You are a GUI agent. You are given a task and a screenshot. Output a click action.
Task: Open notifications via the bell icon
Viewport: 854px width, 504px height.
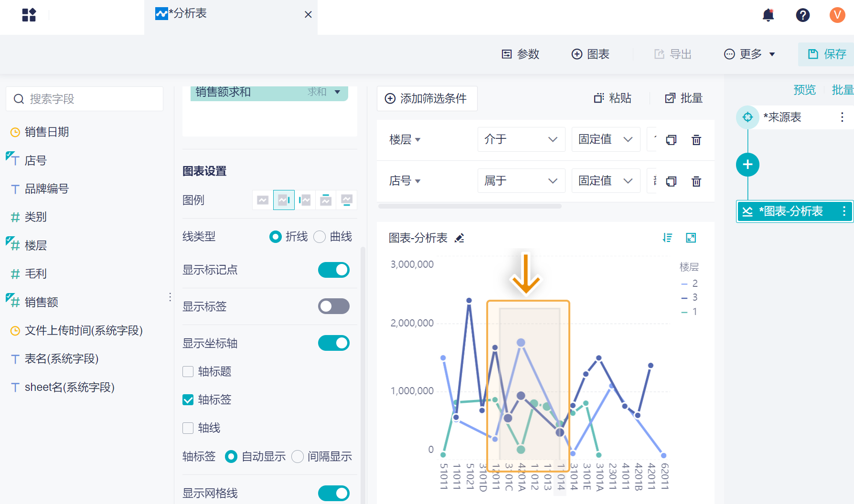(x=768, y=15)
